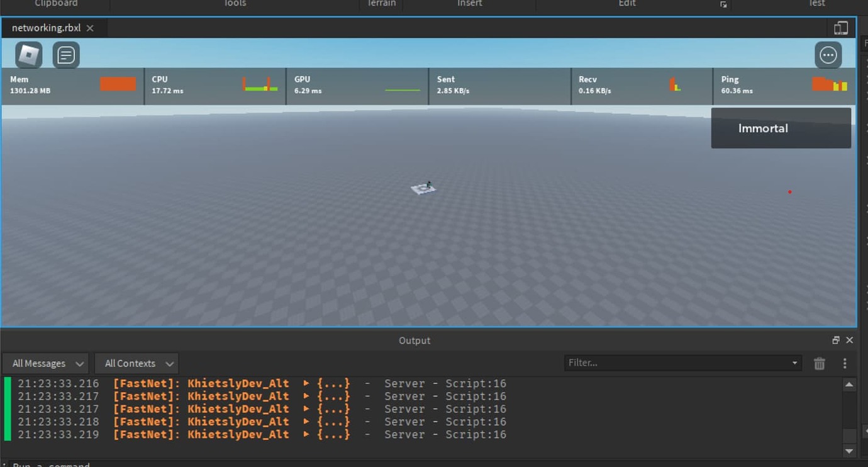The width and height of the screenshot is (868, 467).
Task: Open the Edit group dialog launcher icon
Action: [x=723, y=4]
